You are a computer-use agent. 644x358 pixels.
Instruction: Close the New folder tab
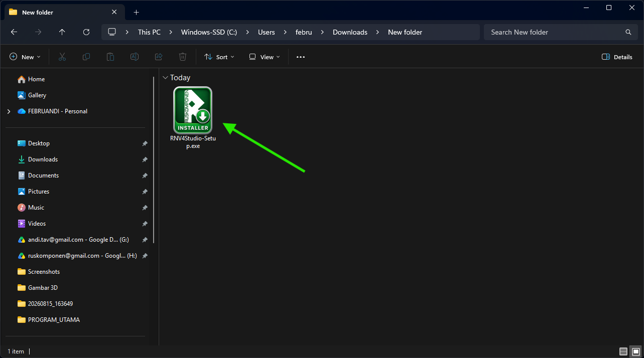click(114, 12)
